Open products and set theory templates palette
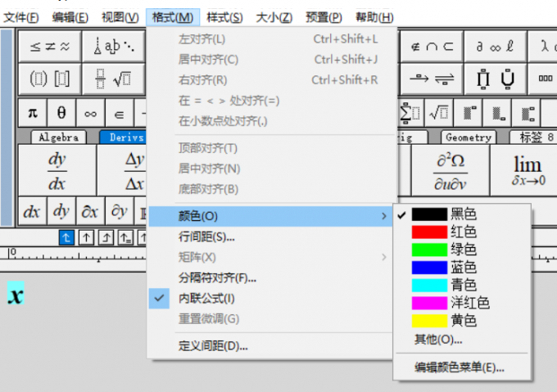Screen dimensions: 557x392 [x=496, y=79]
